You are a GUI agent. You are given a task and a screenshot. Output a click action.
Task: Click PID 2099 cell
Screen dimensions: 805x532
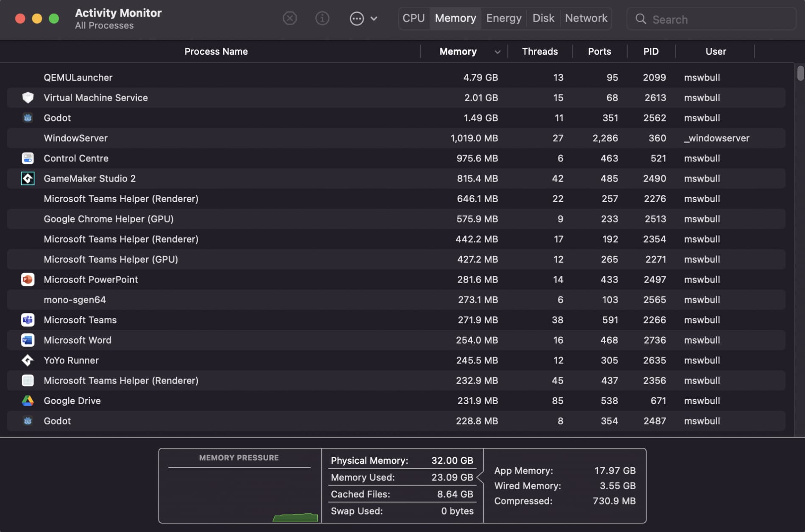click(x=654, y=78)
